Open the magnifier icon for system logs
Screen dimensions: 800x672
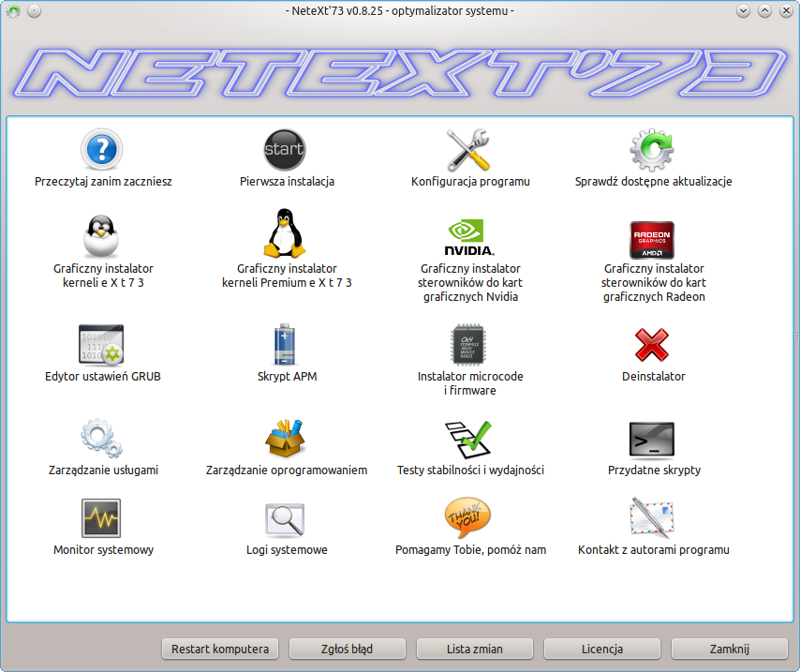coord(285,520)
